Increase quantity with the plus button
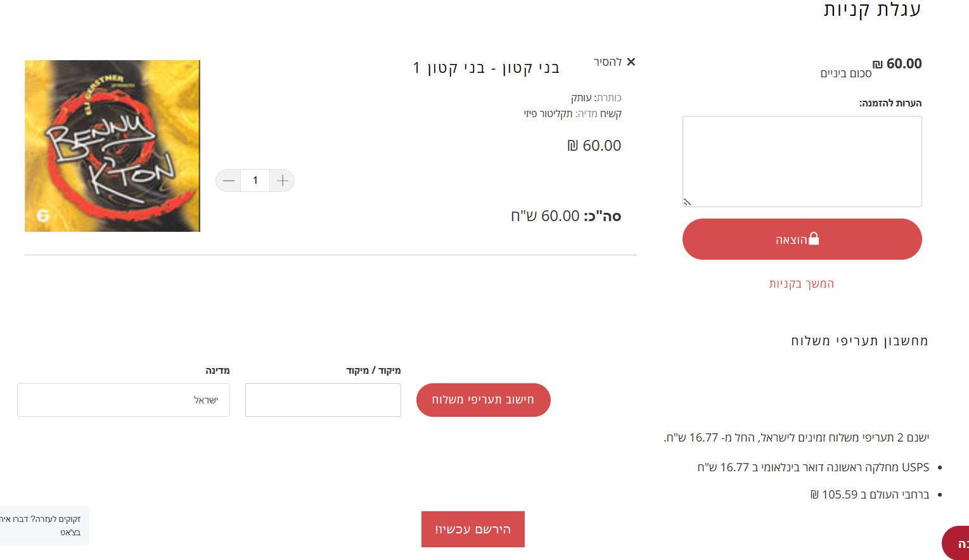969x560 pixels. click(282, 181)
